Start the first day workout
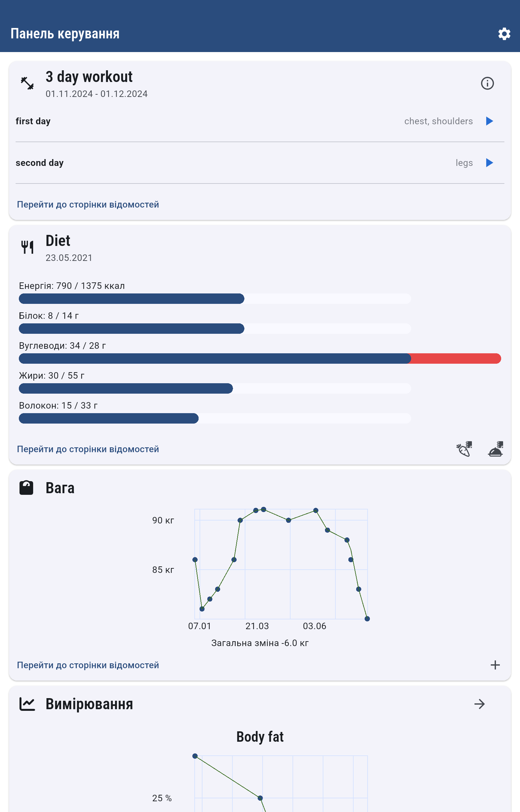The height and width of the screenshot is (812, 520). (x=489, y=121)
